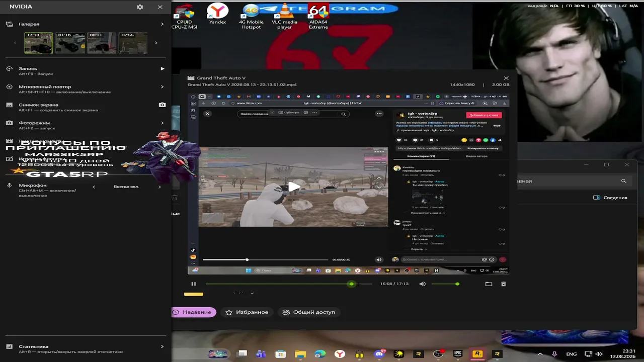Switch microphone mode with the left arrow
The image size is (644, 362).
94,187
